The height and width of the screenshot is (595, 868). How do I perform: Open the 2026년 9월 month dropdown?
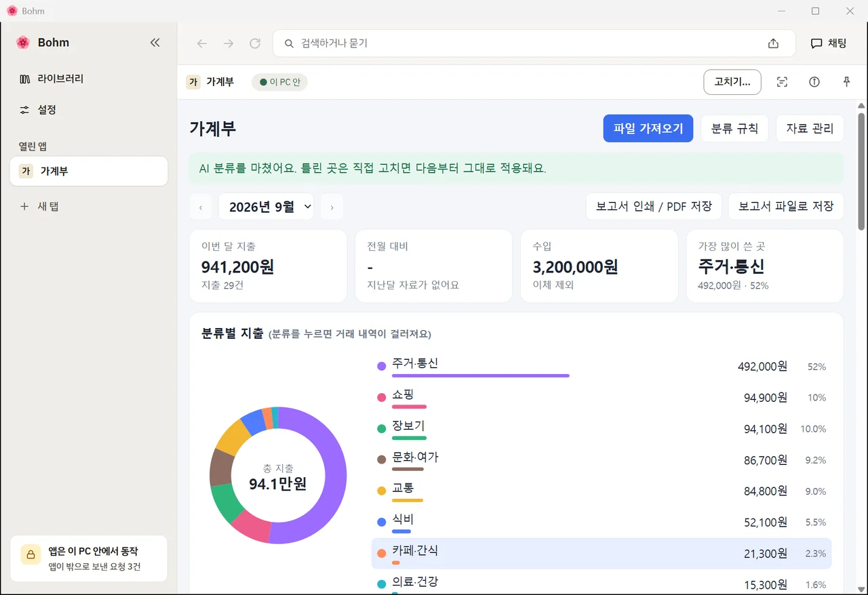pyautogui.click(x=267, y=207)
